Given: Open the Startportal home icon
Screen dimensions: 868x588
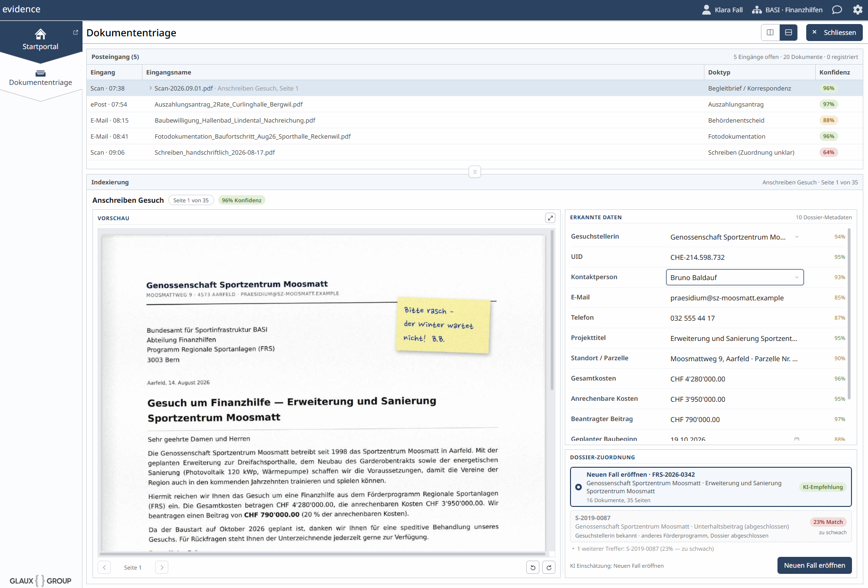Looking at the screenshot, I should [x=41, y=34].
